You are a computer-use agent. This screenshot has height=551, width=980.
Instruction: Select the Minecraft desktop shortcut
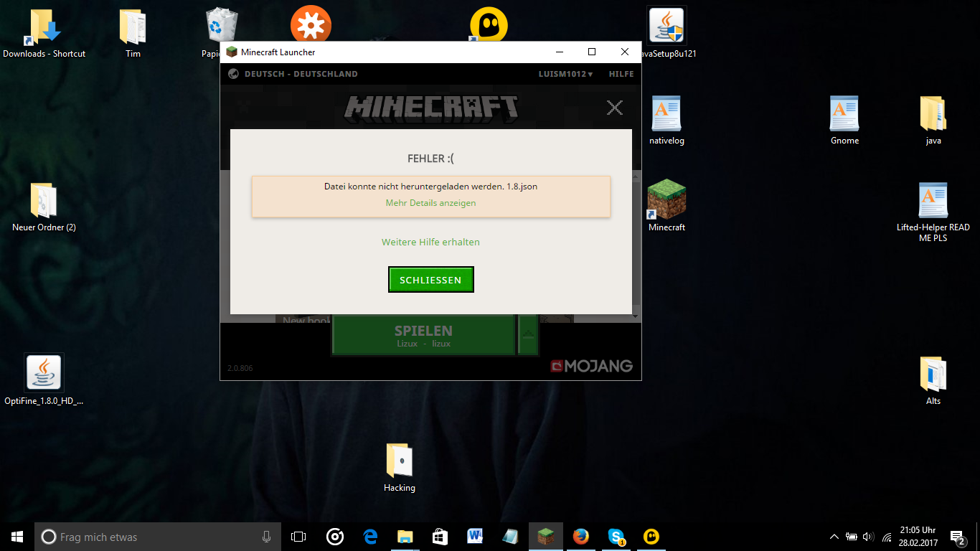pyautogui.click(x=666, y=206)
